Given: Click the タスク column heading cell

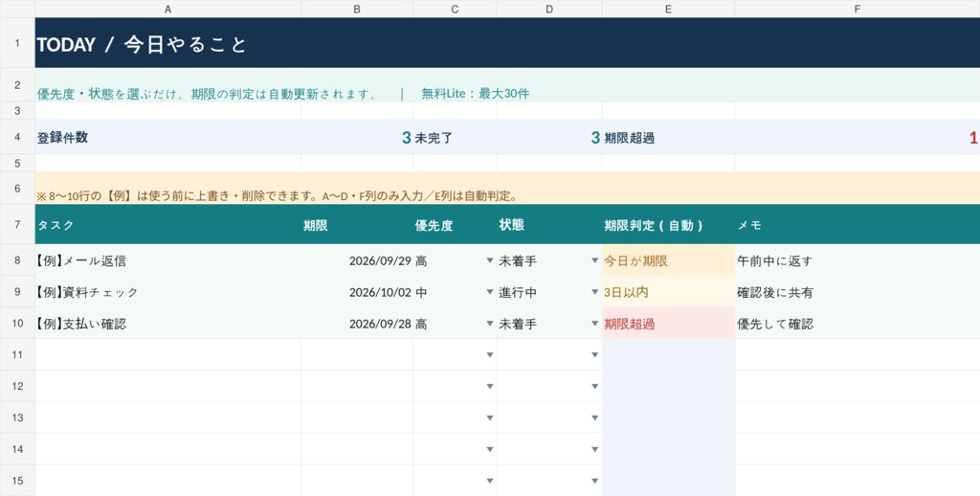Looking at the screenshot, I should [168, 224].
